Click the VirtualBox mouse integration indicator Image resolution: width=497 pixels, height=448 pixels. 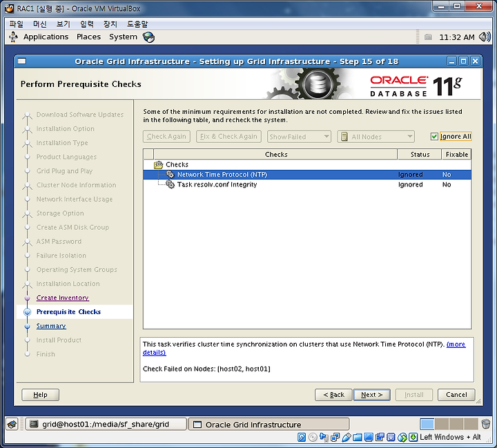tap(402, 438)
